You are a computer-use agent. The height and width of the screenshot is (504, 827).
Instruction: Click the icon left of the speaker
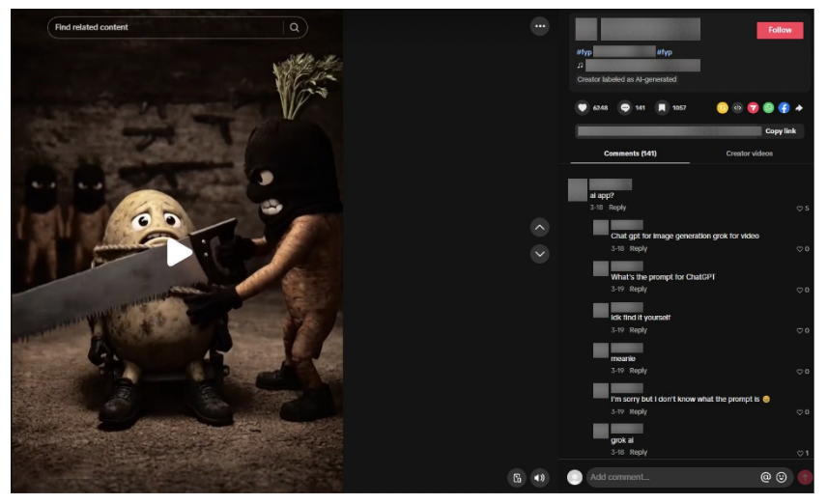point(517,478)
